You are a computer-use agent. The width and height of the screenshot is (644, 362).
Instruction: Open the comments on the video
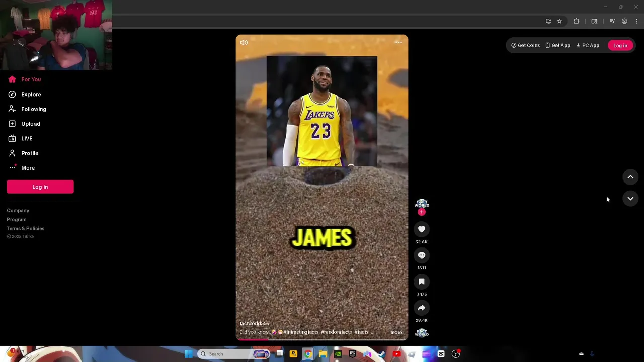pyautogui.click(x=422, y=255)
